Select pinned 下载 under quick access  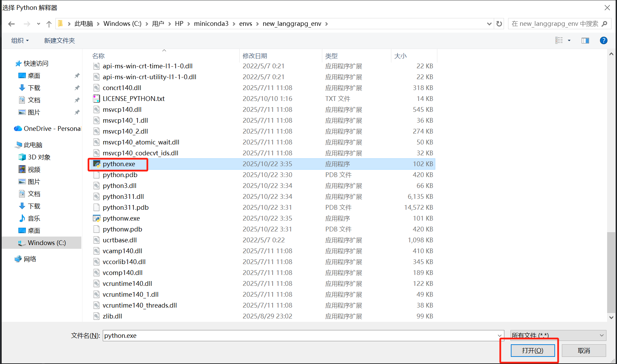[34, 88]
